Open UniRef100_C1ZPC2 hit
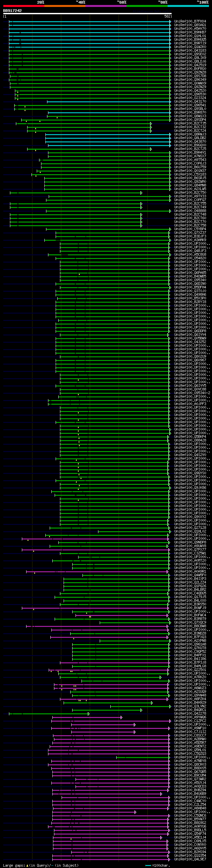This screenshot has height=868, width=212. click(190, 721)
